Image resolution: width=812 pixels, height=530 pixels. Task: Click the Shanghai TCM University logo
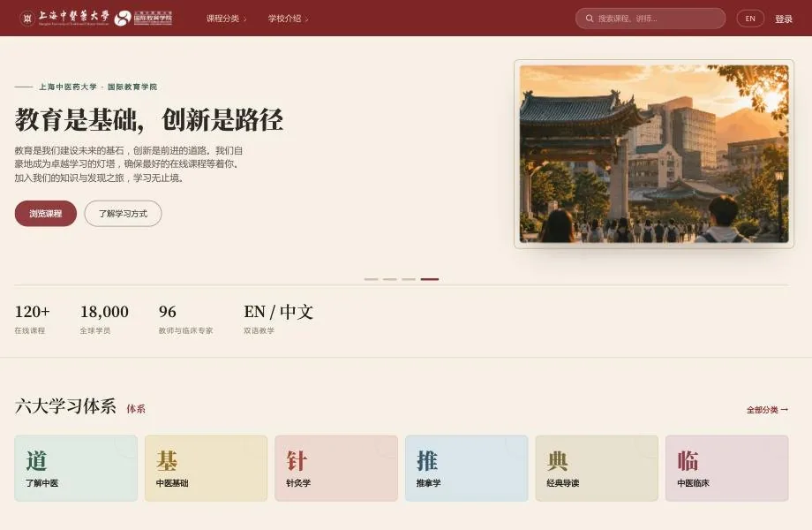click(64, 19)
